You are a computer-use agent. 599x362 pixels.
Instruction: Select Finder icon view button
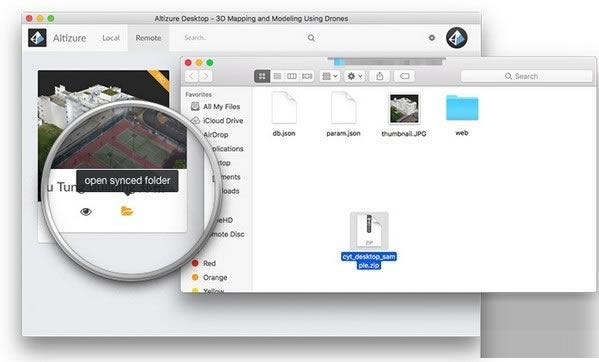click(x=262, y=76)
